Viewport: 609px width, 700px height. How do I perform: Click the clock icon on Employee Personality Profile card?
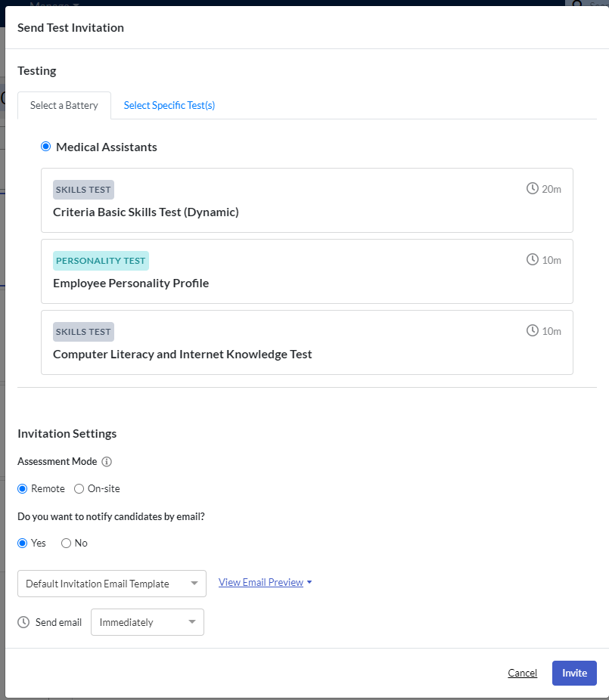532,259
